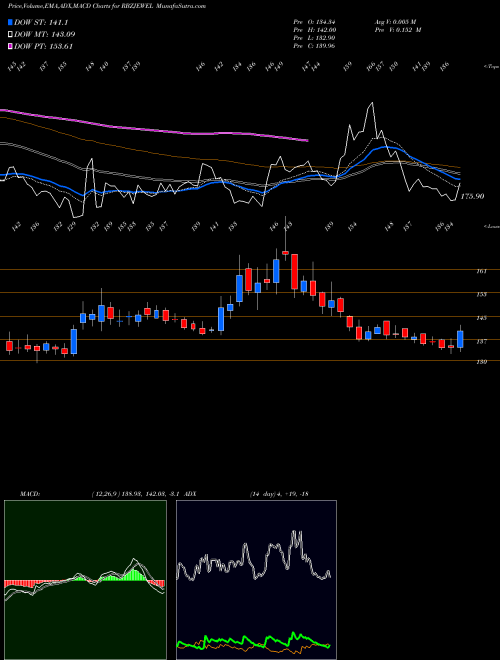This screenshot has height=660, width=500.
Task: Click the white DOW MT legend swatch
Action: (x=10, y=34)
